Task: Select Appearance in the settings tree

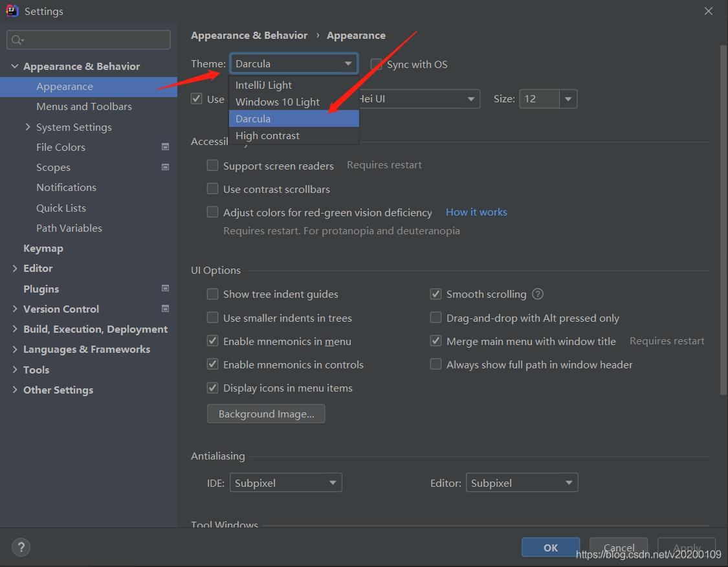Action: point(89,87)
